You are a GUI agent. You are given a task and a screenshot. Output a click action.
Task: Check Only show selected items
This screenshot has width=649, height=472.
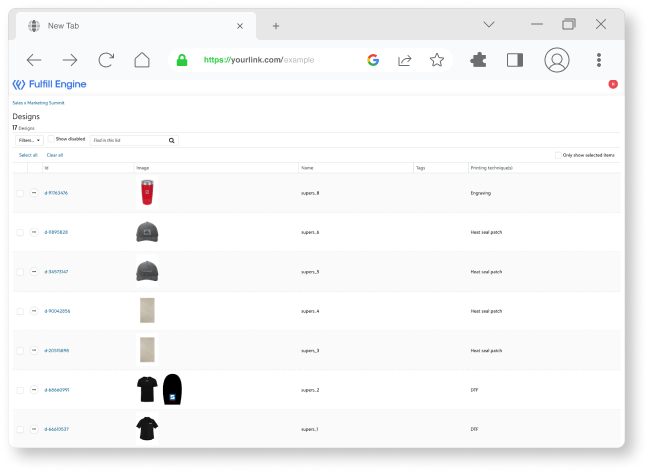(x=558, y=155)
